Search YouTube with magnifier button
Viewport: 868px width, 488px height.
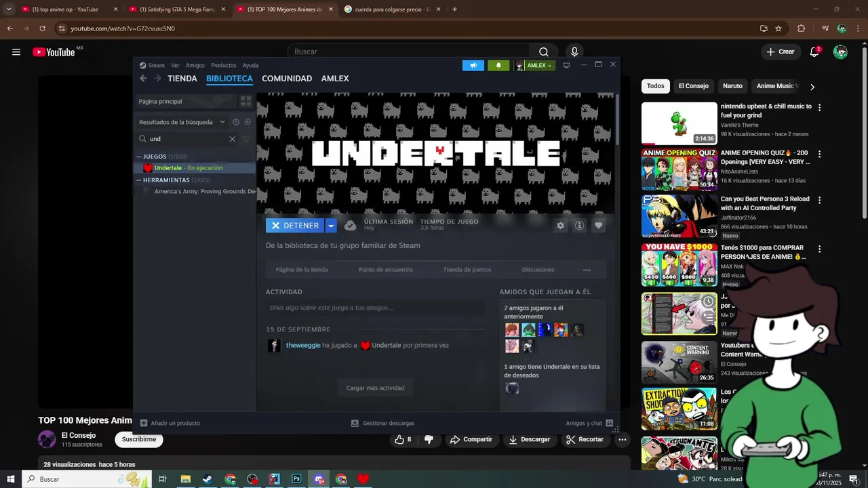click(544, 52)
